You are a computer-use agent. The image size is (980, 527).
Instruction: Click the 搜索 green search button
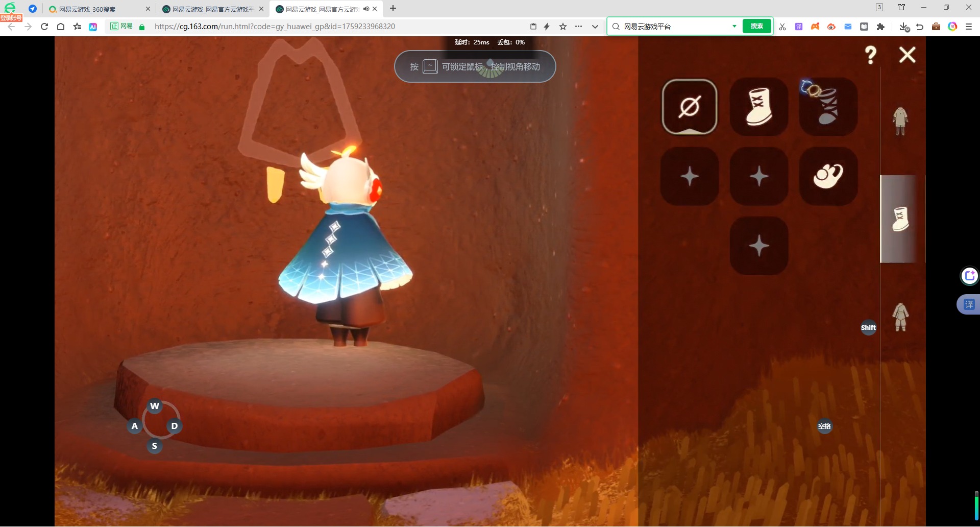[x=757, y=26]
